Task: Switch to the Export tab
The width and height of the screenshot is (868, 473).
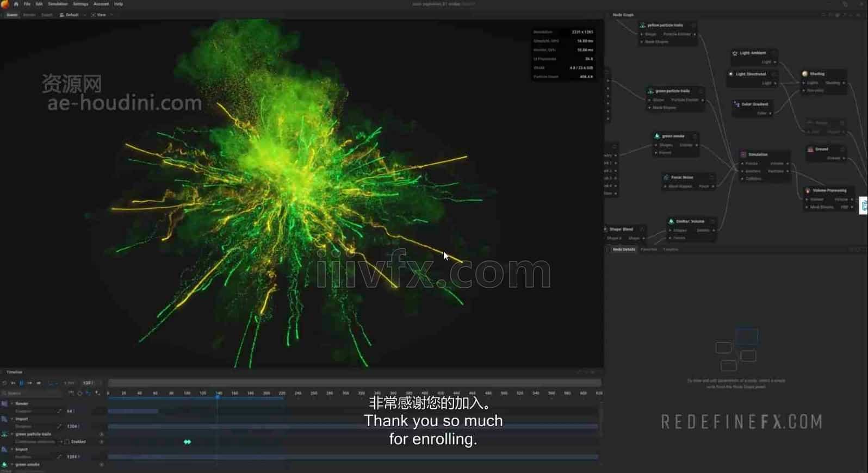Action: click(47, 15)
